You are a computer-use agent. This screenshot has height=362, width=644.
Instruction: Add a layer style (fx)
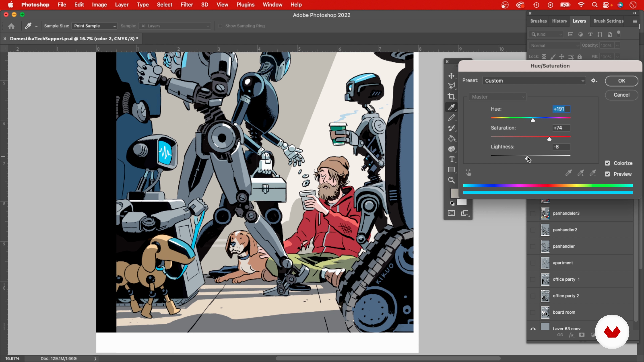(571, 335)
